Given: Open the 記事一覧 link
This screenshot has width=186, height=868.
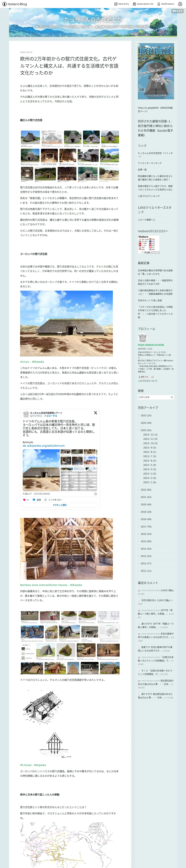Looking at the screenshot, I should pyautogui.click(x=142, y=170).
